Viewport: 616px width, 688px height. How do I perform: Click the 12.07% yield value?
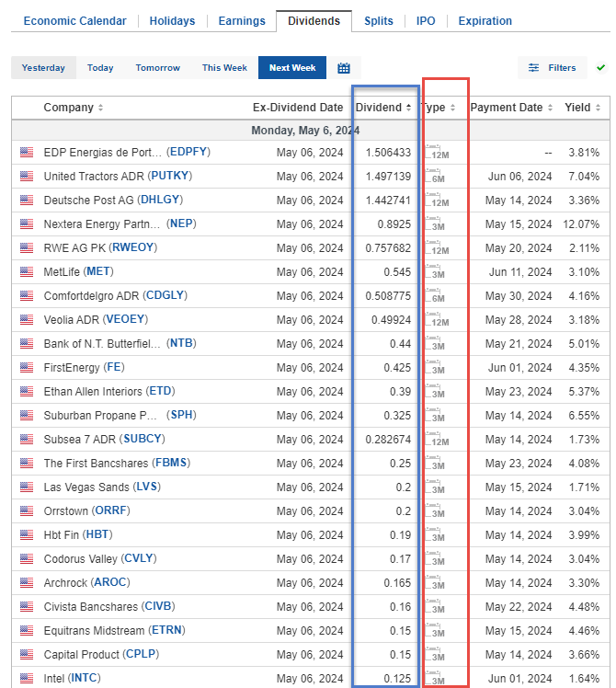[x=581, y=224]
